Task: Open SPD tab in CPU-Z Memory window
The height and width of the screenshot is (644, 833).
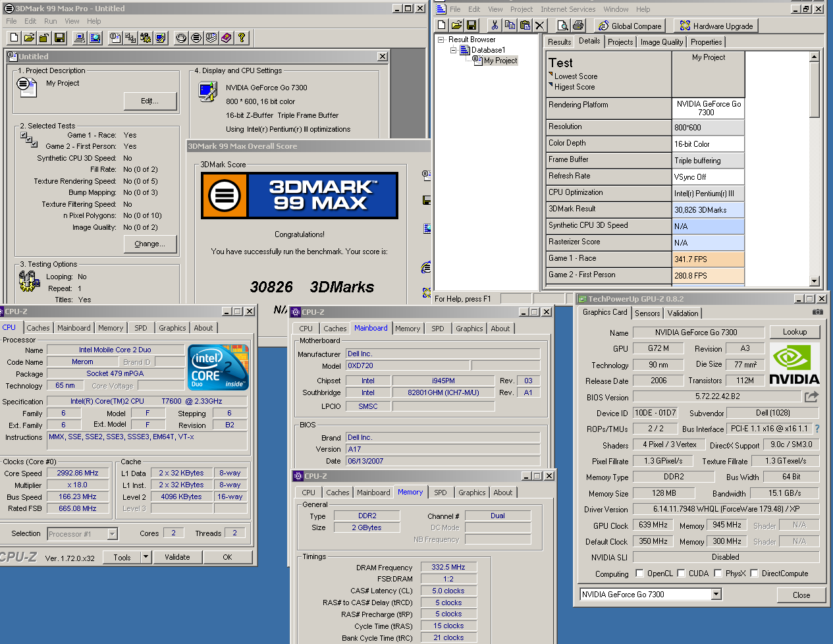Action: (441, 493)
